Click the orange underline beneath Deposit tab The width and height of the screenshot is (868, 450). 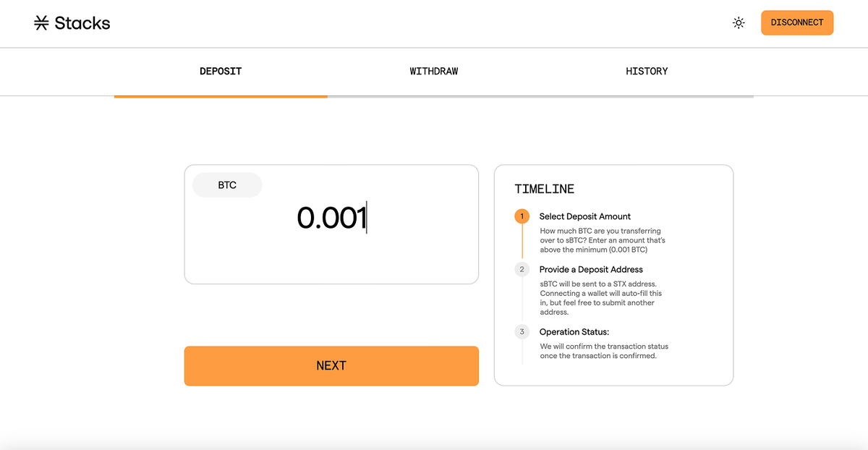221,96
